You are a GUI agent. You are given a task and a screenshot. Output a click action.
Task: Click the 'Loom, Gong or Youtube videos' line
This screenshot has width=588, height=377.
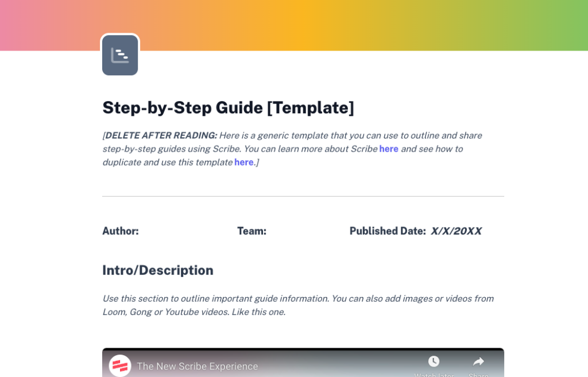194,312
